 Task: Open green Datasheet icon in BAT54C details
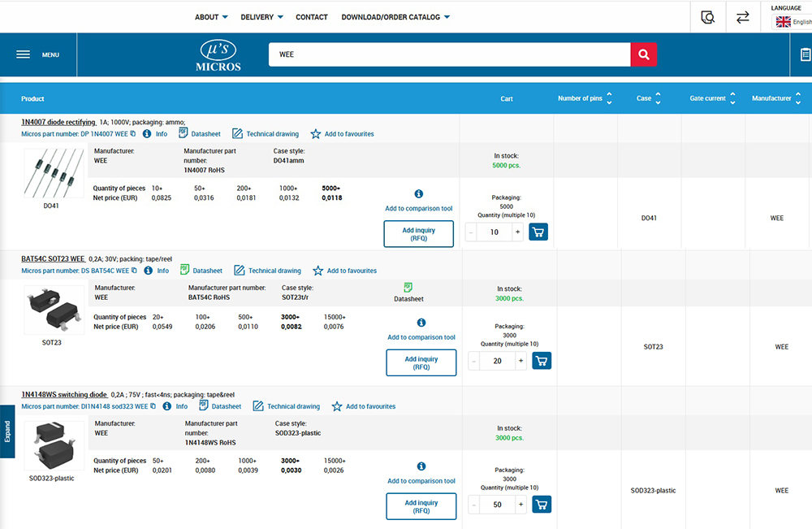(408, 288)
